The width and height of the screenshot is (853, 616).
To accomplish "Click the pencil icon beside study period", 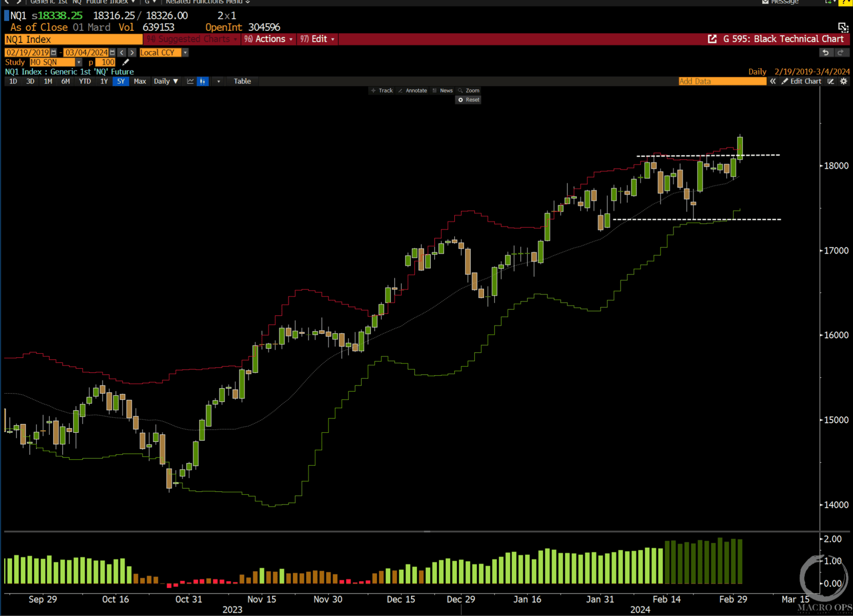I will pyautogui.click(x=126, y=62).
